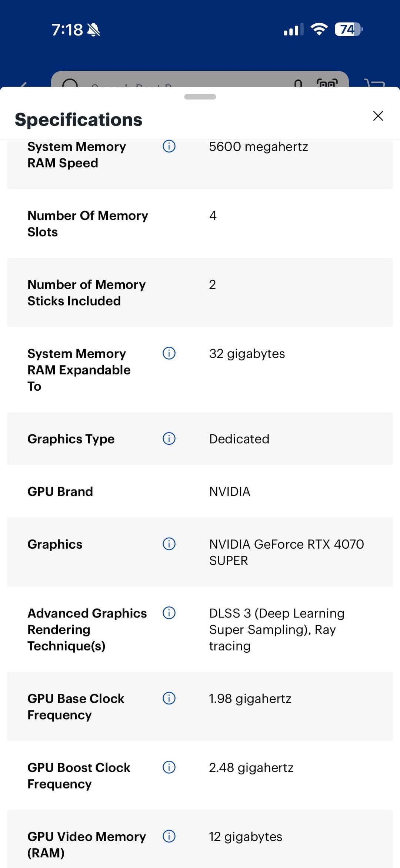Viewport: 400px width, 868px height.
Task: Tap info icon for GPU Video Memory
Action: tap(169, 836)
